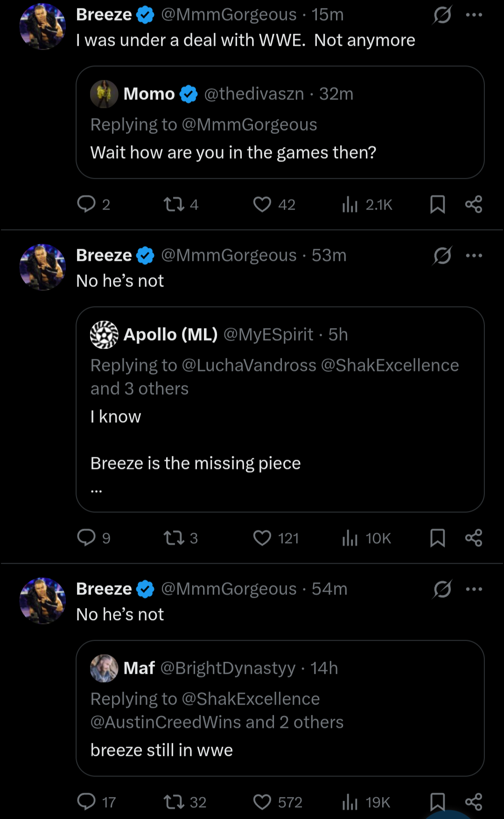
Task: Like the tweet with 572 likes
Action: pos(262,802)
